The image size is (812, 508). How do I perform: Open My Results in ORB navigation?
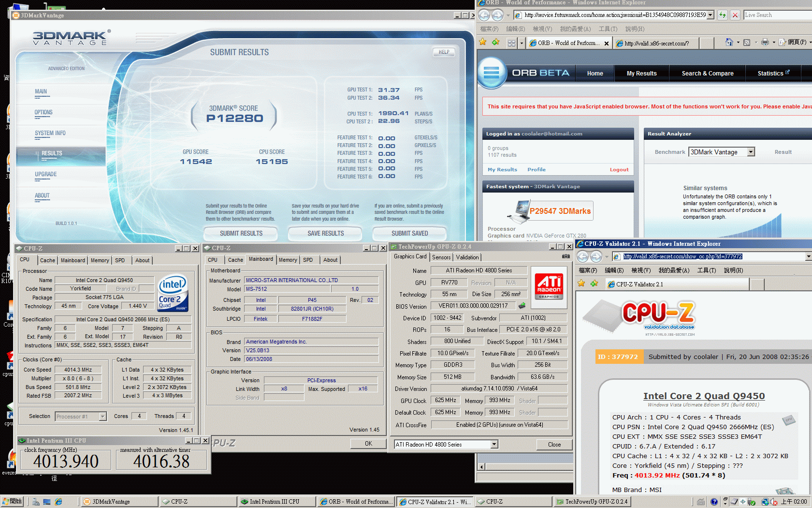[641, 74]
